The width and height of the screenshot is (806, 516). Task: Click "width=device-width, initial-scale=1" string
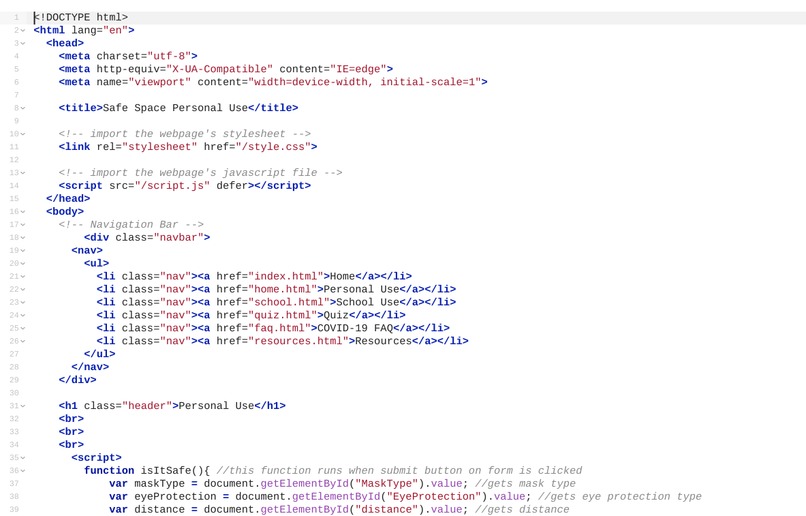[364, 82]
